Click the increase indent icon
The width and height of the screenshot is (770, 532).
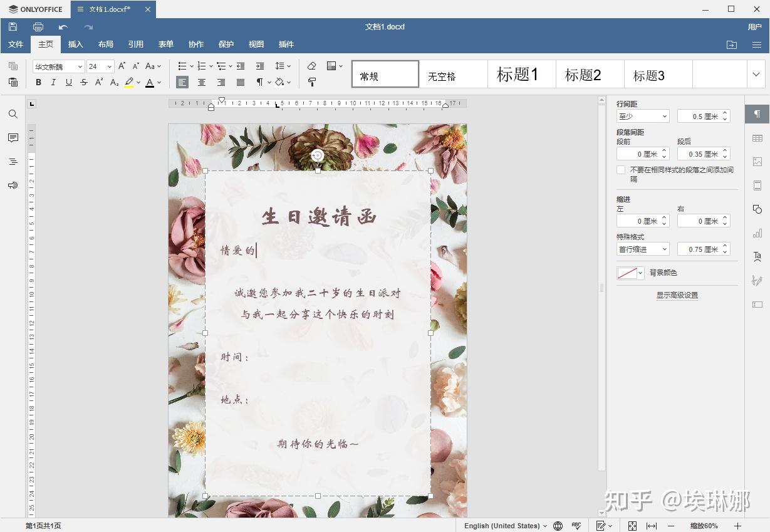coord(260,66)
